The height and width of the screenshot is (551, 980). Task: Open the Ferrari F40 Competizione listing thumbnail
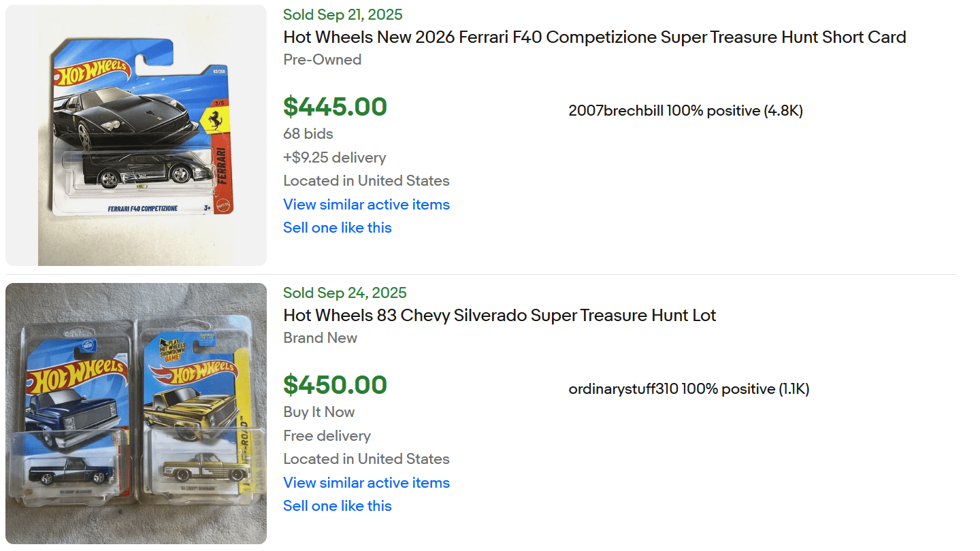136,135
